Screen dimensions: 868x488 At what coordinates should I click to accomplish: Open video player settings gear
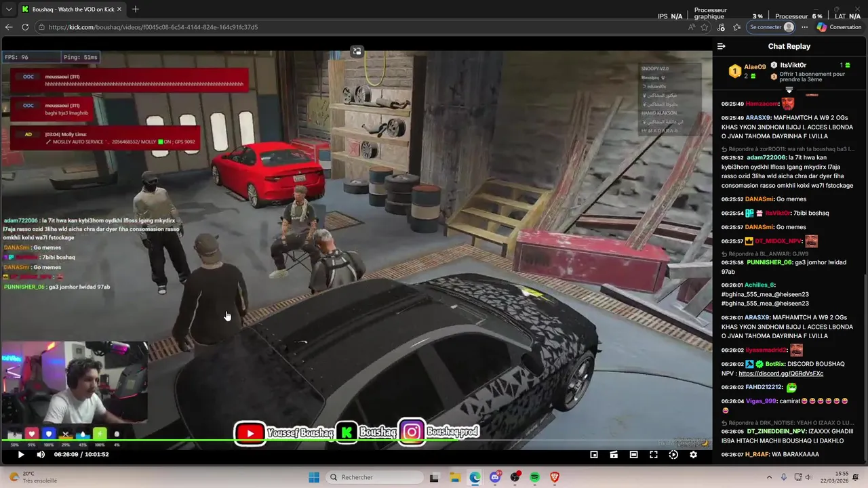coord(693,455)
